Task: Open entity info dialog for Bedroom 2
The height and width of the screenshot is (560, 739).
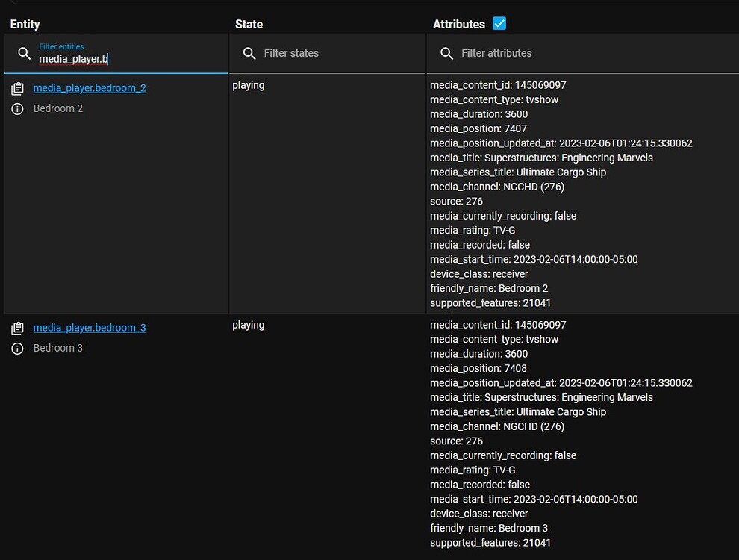Action: click(x=17, y=108)
